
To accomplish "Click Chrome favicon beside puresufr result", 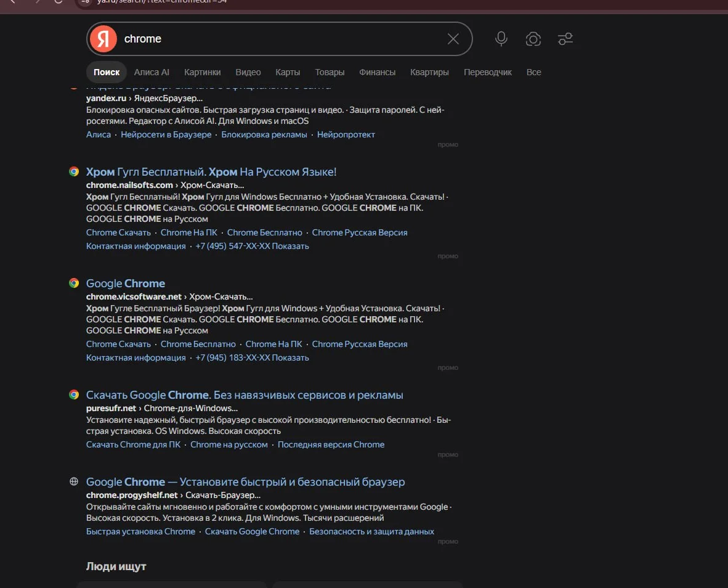I will tap(74, 394).
